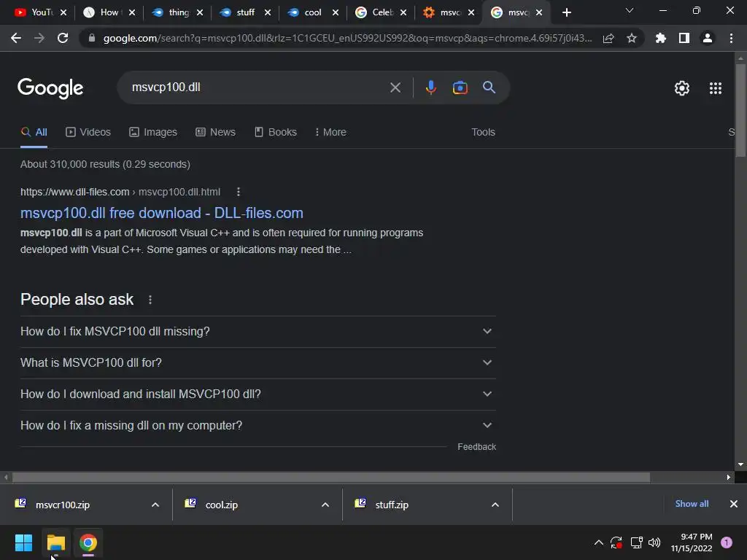The width and height of the screenshot is (747, 560).
Task: Open a new browser tab
Action: tap(566, 13)
